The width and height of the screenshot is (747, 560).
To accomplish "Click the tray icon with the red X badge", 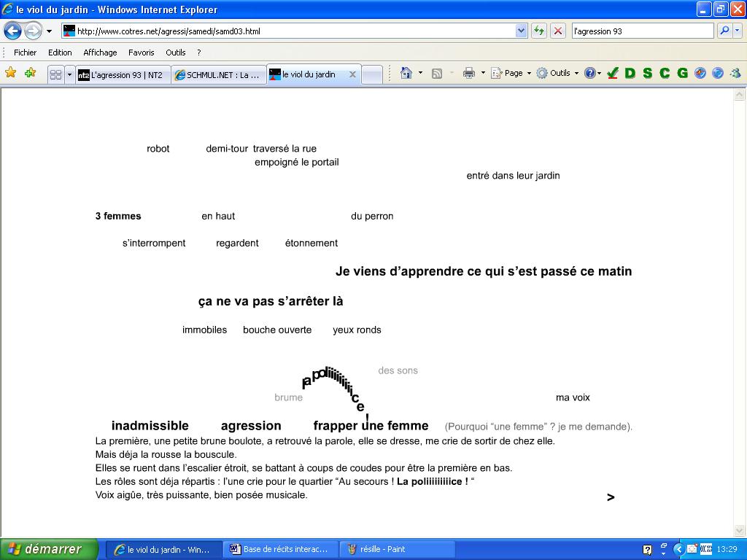I will point(692,550).
